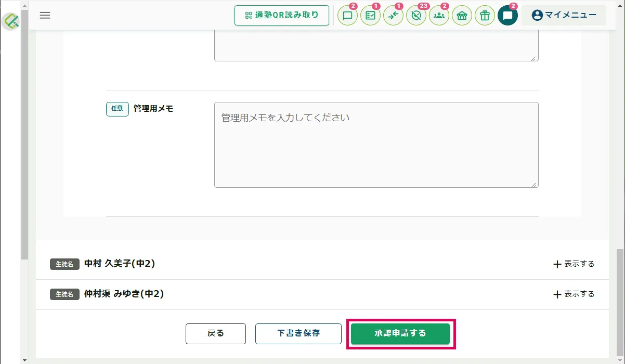Click the page's right vertical scrollbar thumb
Viewport: 625px width, 364px height.
[x=620, y=302]
